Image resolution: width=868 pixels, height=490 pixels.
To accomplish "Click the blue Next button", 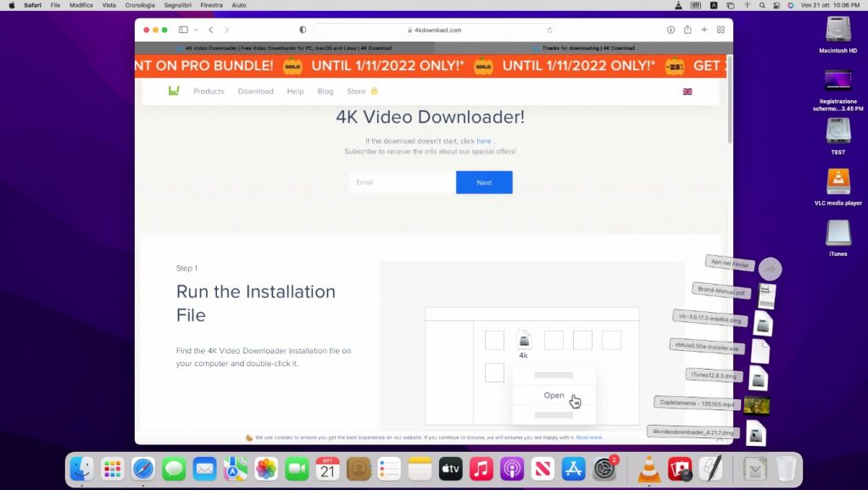I will click(x=484, y=182).
